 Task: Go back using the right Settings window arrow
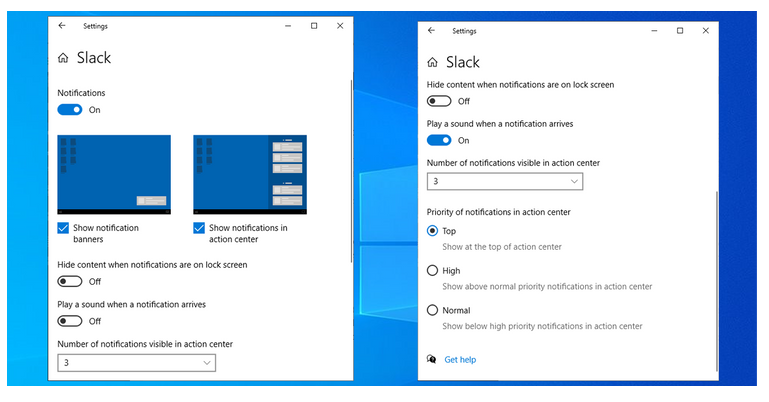pyautogui.click(x=431, y=30)
